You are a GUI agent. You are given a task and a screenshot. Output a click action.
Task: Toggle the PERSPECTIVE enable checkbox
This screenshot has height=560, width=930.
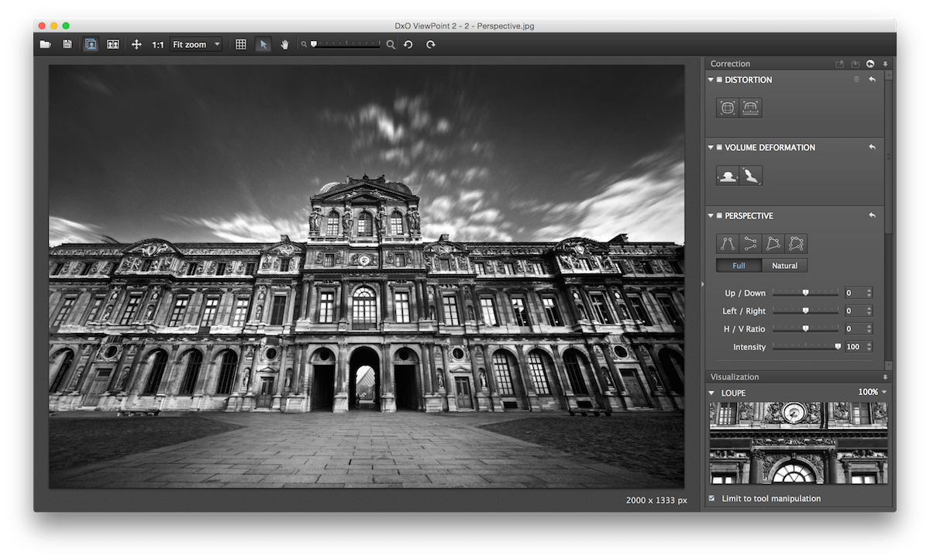tap(719, 215)
